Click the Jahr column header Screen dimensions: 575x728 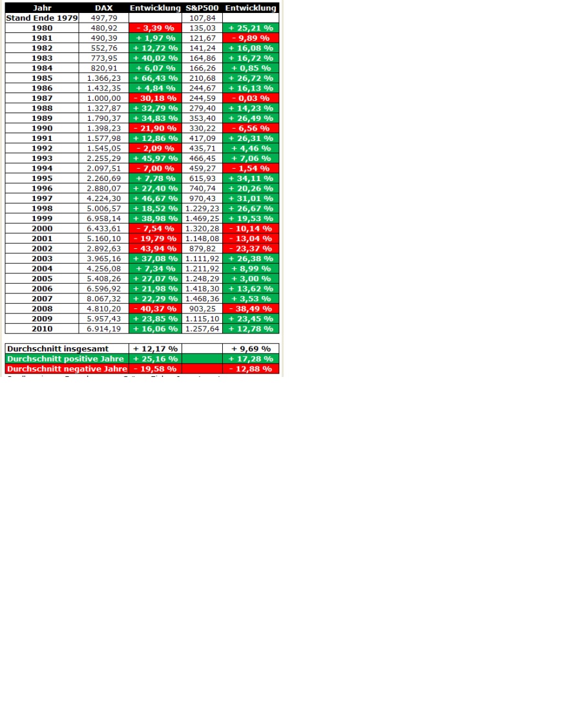pos(42,8)
